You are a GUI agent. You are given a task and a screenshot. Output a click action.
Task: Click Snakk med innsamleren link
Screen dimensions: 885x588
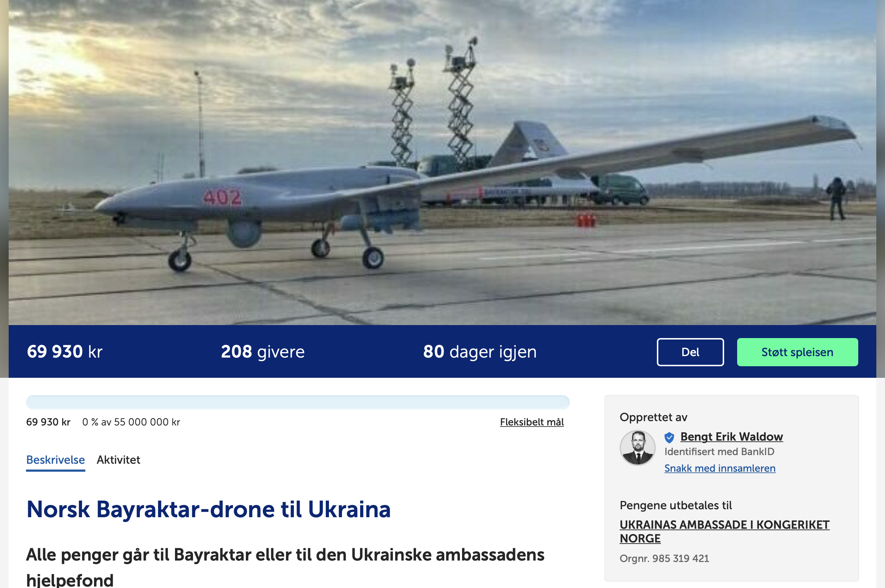pyautogui.click(x=720, y=468)
